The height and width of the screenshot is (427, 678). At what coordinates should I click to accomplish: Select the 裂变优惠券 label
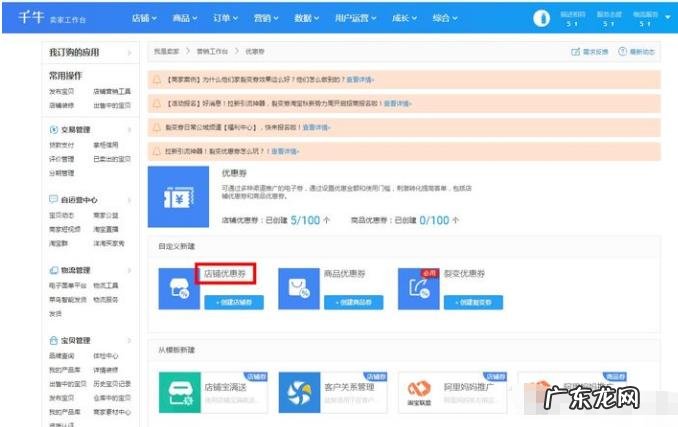coord(464,274)
